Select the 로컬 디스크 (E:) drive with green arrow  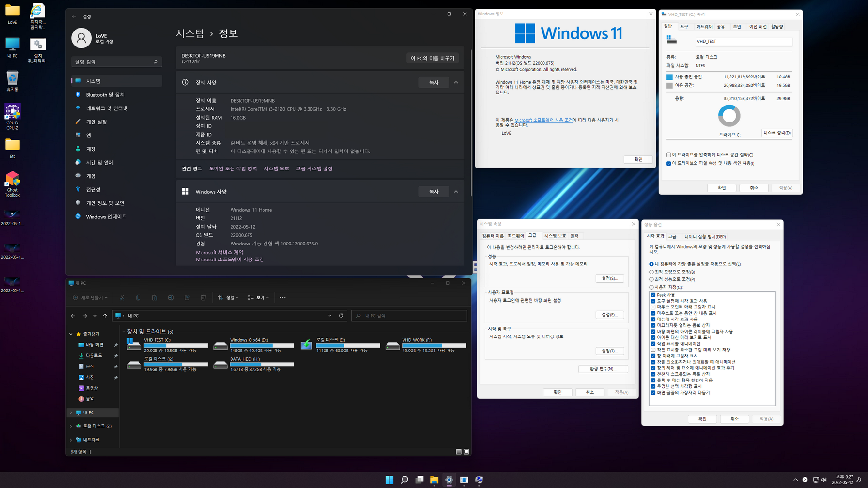[306, 344]
